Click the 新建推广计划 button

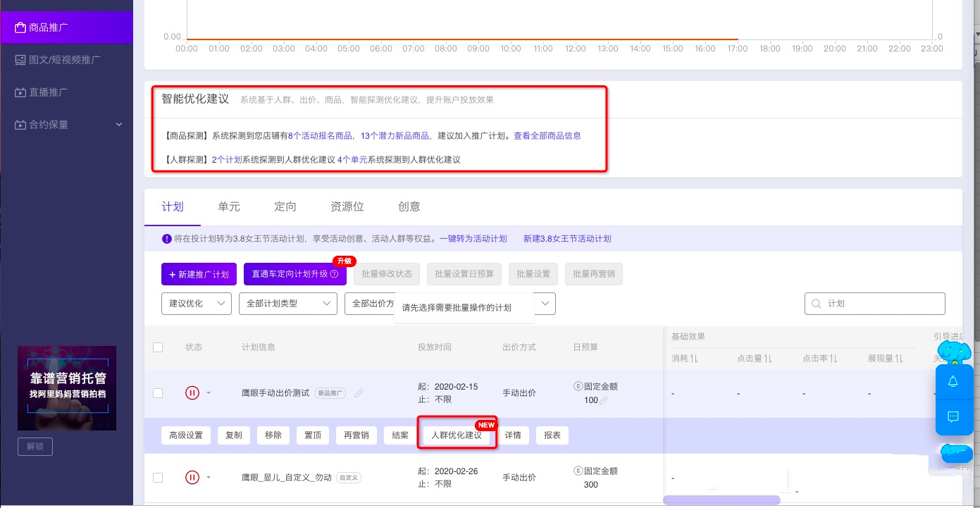click(199, 274)
